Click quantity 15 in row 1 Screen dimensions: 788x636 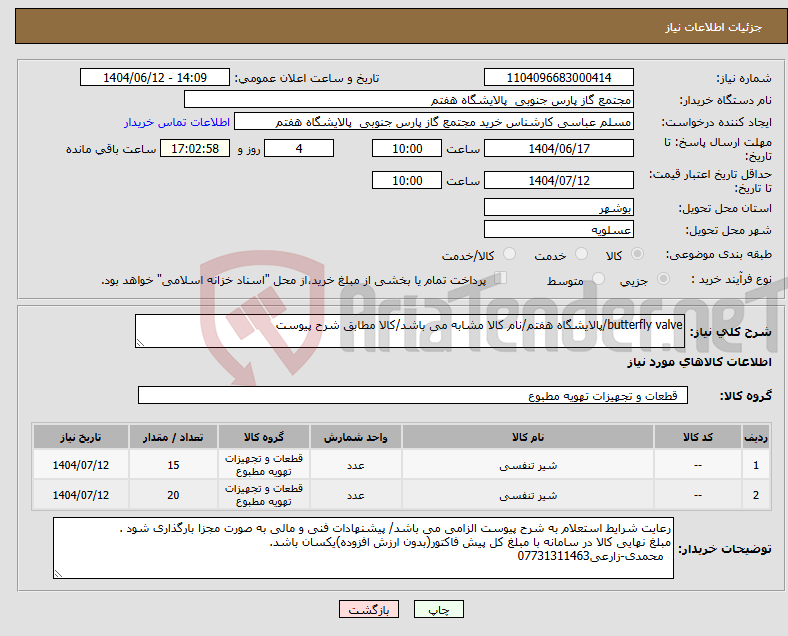click(173, 465)
